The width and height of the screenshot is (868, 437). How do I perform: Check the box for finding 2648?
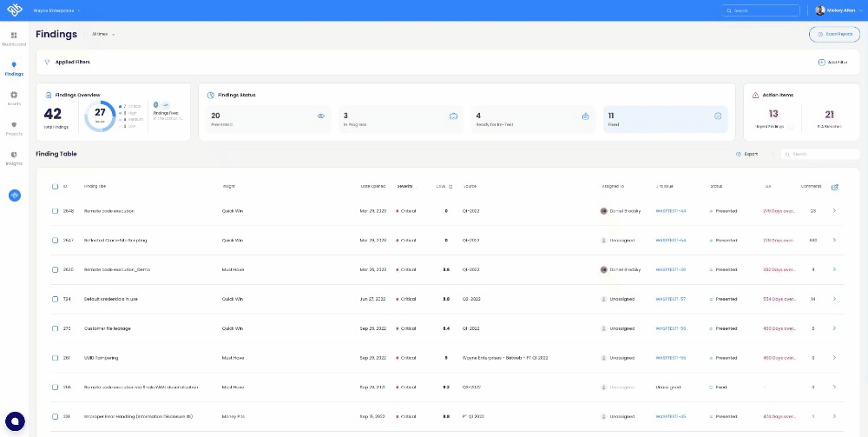click(55, 211)
